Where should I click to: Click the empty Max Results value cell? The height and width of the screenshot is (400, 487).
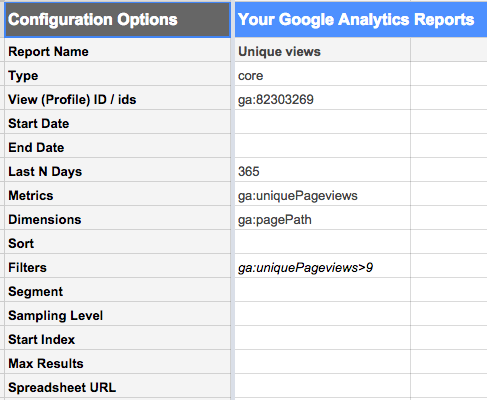click(322, 362)
